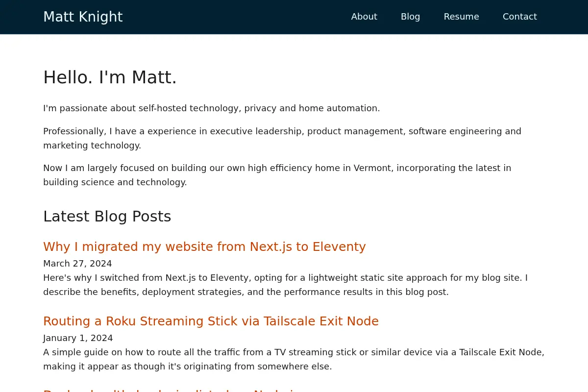Open the Resume page
This screenshot has height=392, width=588.
pos(461,17)
